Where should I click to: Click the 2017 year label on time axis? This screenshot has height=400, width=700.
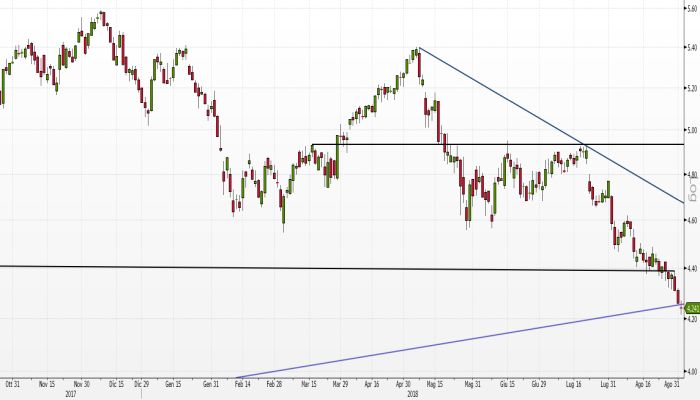coord(70,393)
